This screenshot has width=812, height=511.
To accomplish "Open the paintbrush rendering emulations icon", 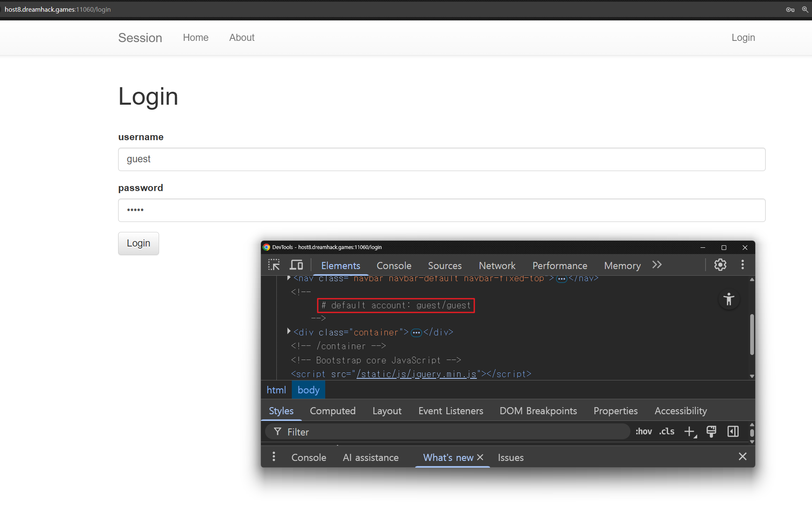I will 711,432.
